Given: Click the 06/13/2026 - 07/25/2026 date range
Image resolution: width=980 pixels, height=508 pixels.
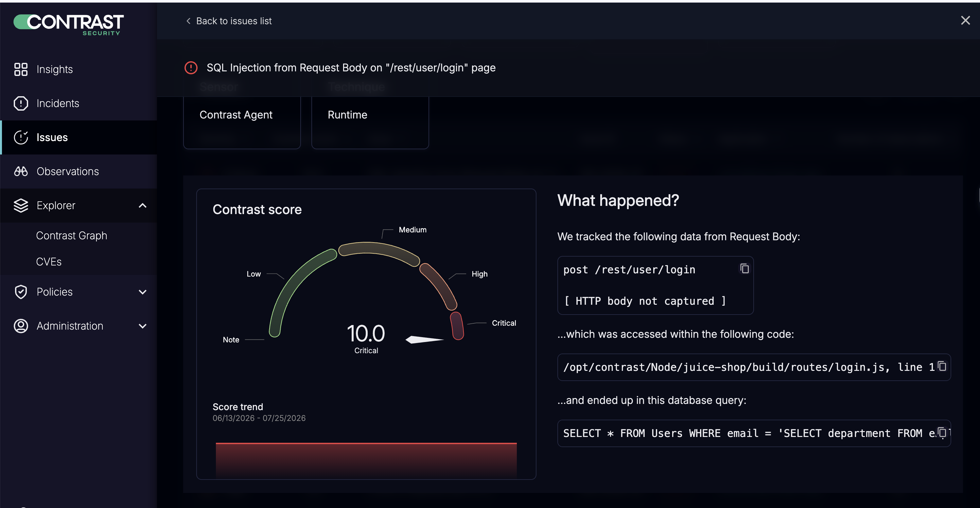Looking at the screenshot, I should (x=259, y=418).
